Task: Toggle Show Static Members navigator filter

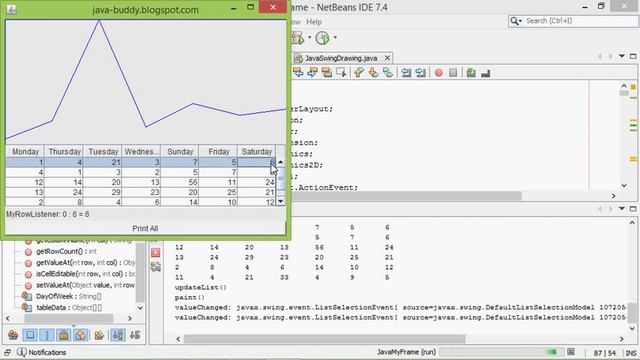Action: pyautogui.click(x=47, y=335)
